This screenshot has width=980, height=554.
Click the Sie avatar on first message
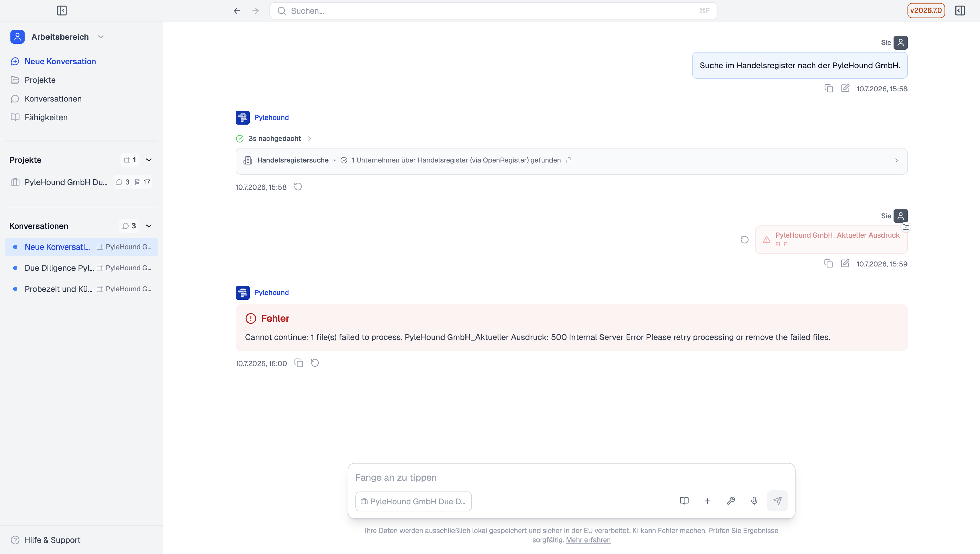(900, 43)
